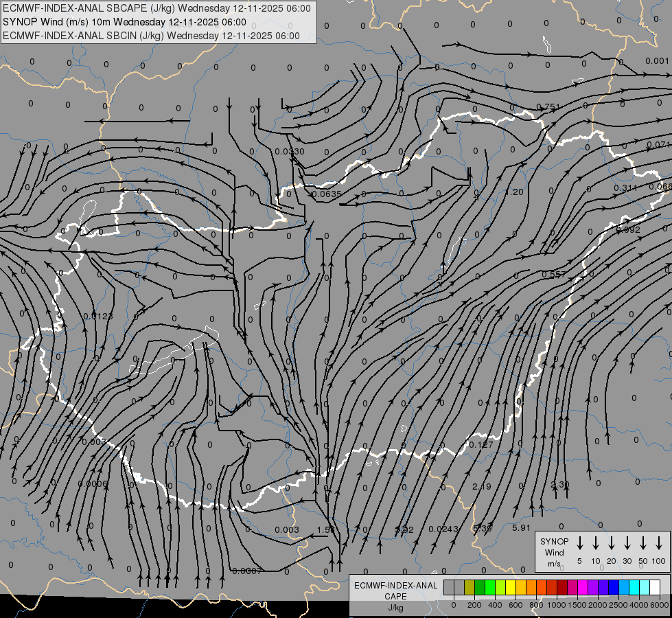Click the 2.30 value on the map
This screenshot has height=618, width=672.
pyautogui.click(x=559, y=485)
